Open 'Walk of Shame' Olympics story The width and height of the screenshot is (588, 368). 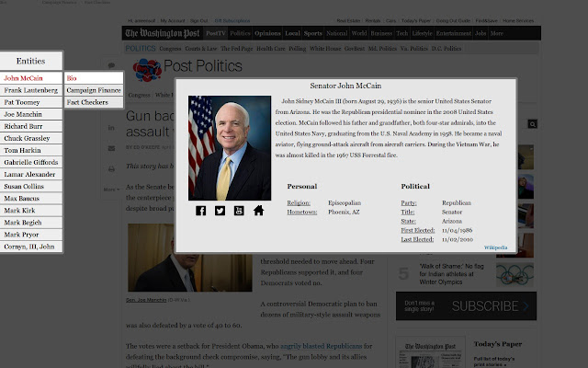(451, 274)
